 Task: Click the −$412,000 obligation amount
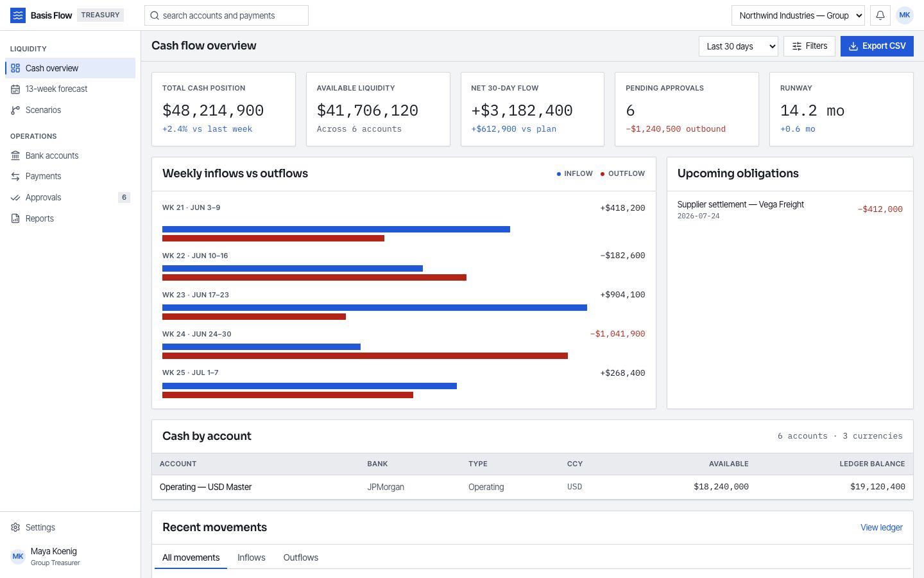[x=880, y=209]
